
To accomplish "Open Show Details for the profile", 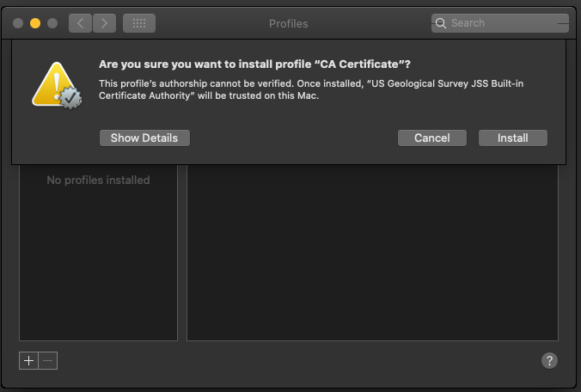I will pos(144,138).
